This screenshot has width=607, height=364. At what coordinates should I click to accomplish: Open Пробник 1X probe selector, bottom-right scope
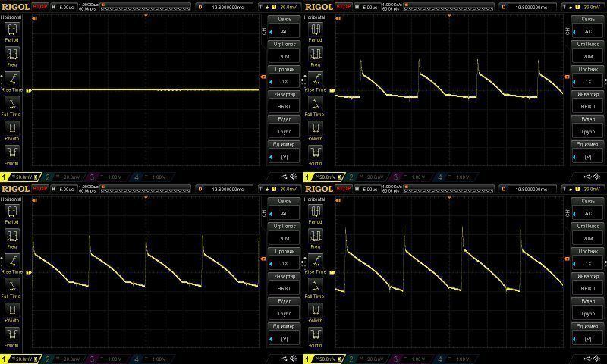[x=588, y=259]
